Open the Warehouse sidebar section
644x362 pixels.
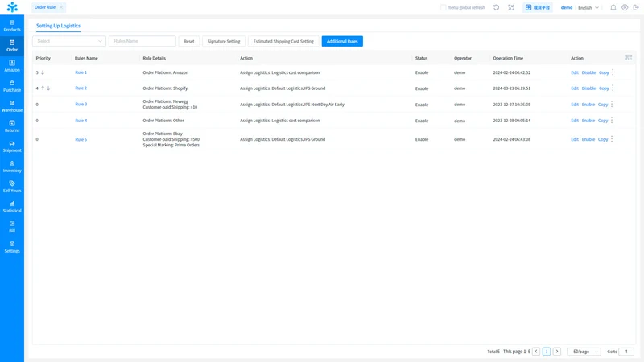12,106
